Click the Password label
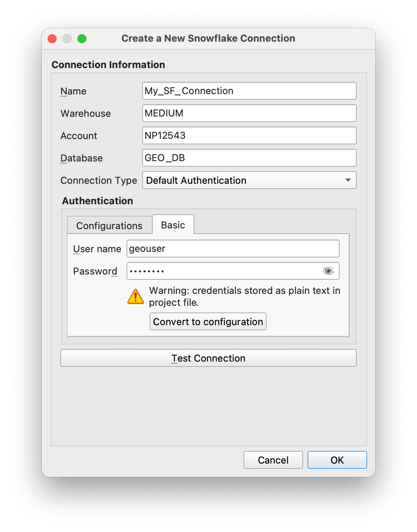This screenshot has height=532, width=417. click(x=95, y=271)
